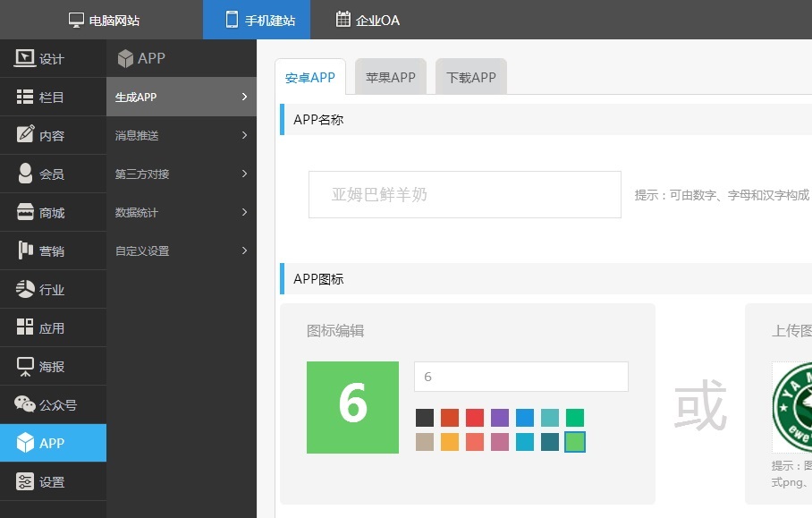Screen dimensions: 812x518
Task: Go to 电脑网站 in top navigation
Action: (104, 20)
